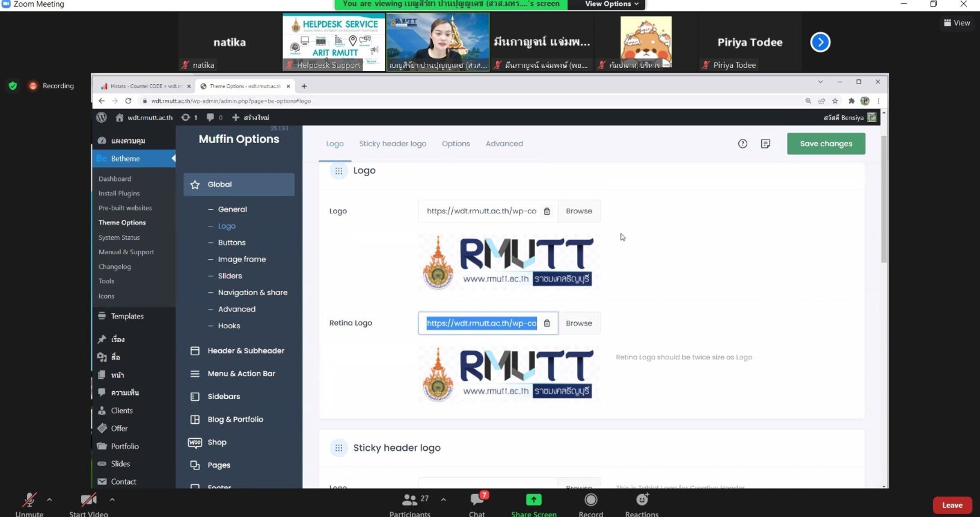Click the bookmark star icon in address bar

(x=835, y=101)
